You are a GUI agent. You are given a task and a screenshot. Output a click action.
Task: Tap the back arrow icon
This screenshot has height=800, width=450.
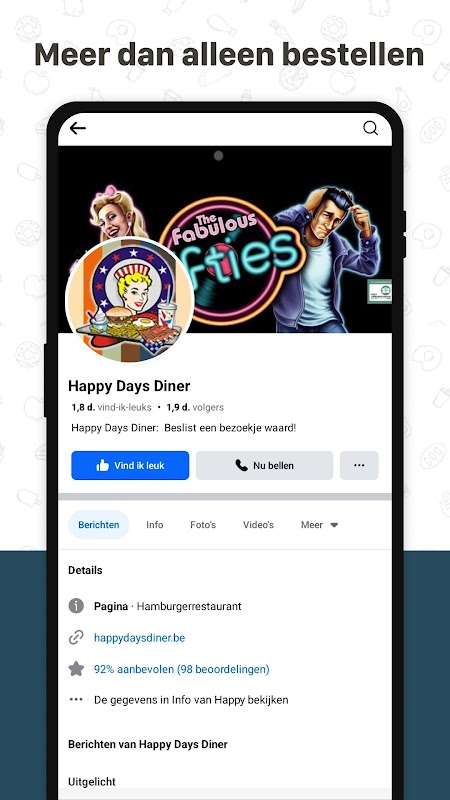[x=78, y=128]
